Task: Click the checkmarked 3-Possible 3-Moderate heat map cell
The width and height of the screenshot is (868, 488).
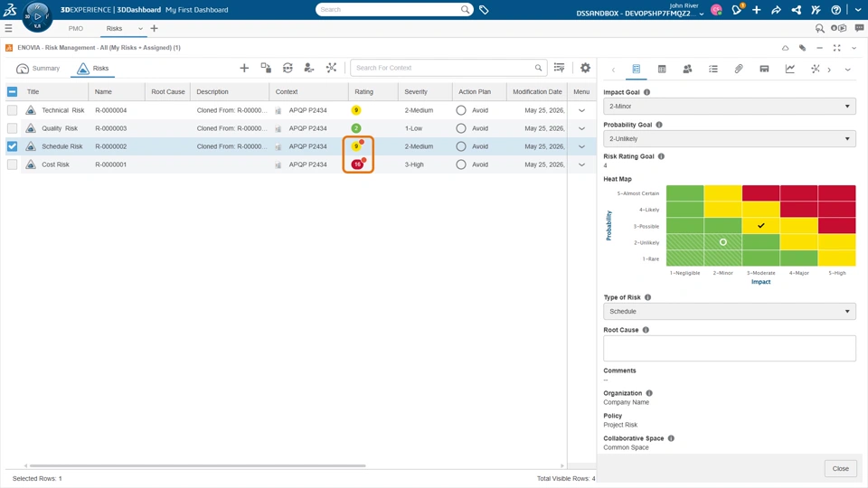Action: [761, 226]
